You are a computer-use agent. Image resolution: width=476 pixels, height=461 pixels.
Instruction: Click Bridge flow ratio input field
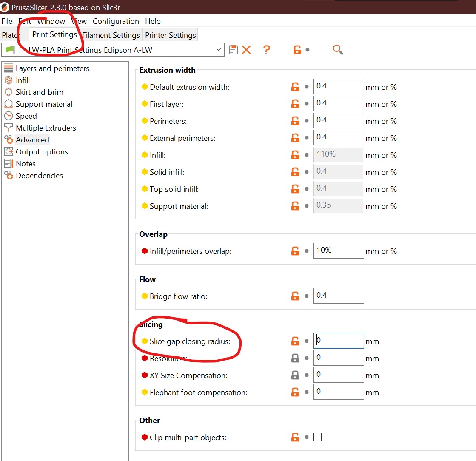point(338,296)
